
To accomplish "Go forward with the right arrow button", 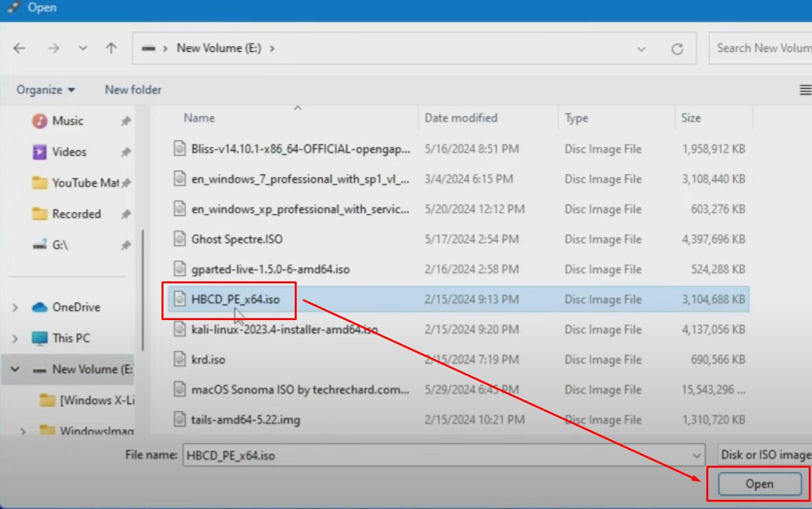I will 54,48.
